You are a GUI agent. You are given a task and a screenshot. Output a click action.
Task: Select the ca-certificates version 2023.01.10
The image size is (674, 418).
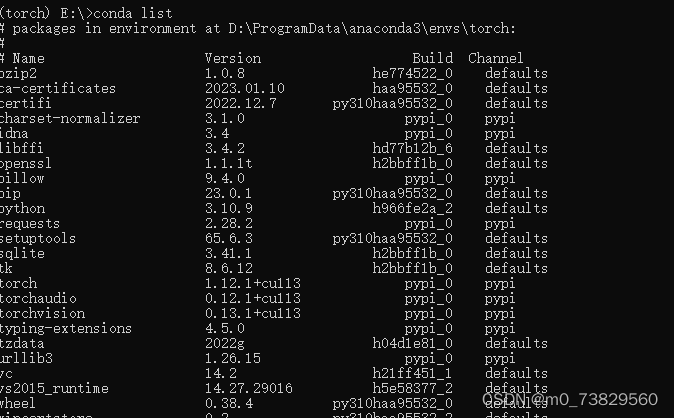[245, 88]
